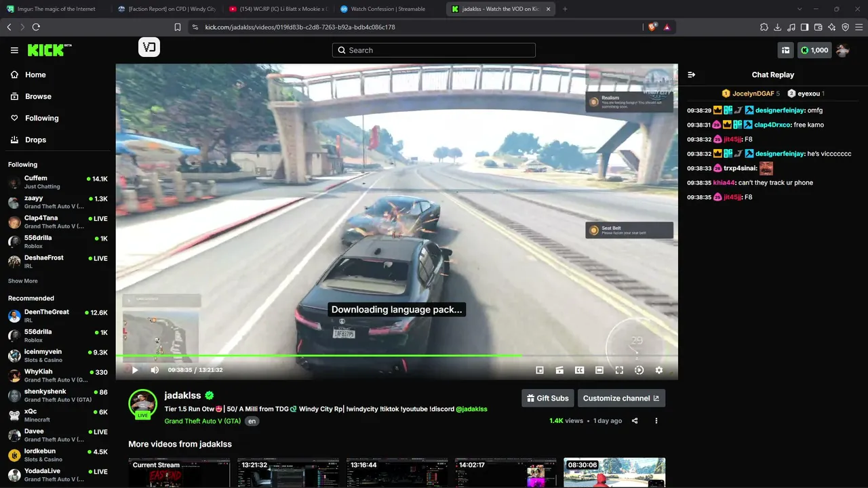
Task: Toggle the Kick sidebar hamburger menu
Action: pyautogui.click(x=14, y=50)
